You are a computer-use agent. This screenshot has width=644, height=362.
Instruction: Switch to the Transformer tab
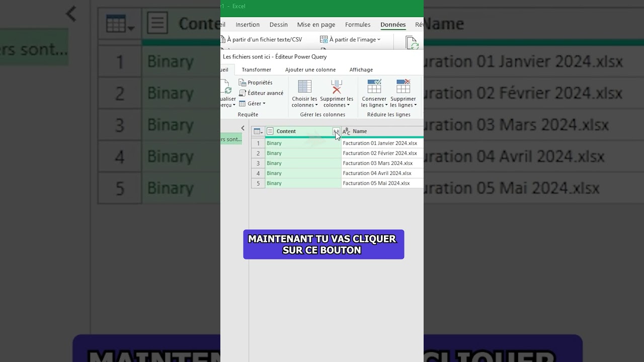pyautogui.click(x=256, y=70)
